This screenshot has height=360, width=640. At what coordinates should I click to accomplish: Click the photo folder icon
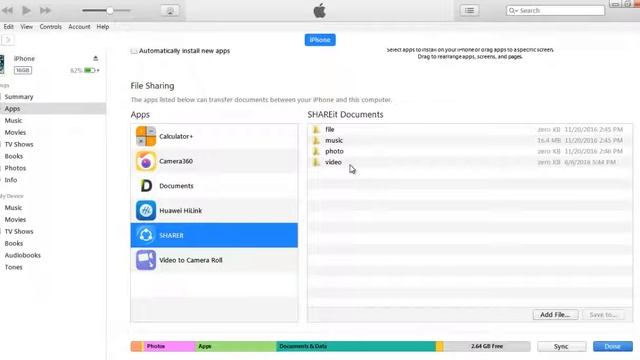coord(316,151)
